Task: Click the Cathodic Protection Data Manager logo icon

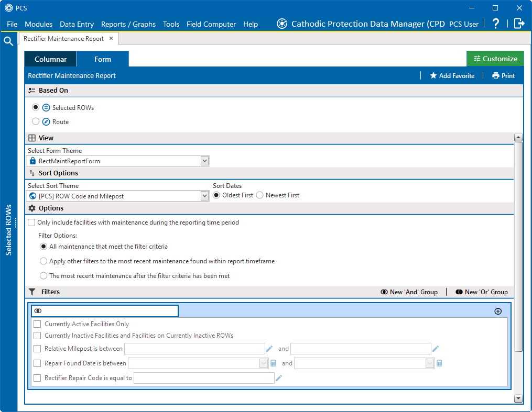Action: point(281,24)
